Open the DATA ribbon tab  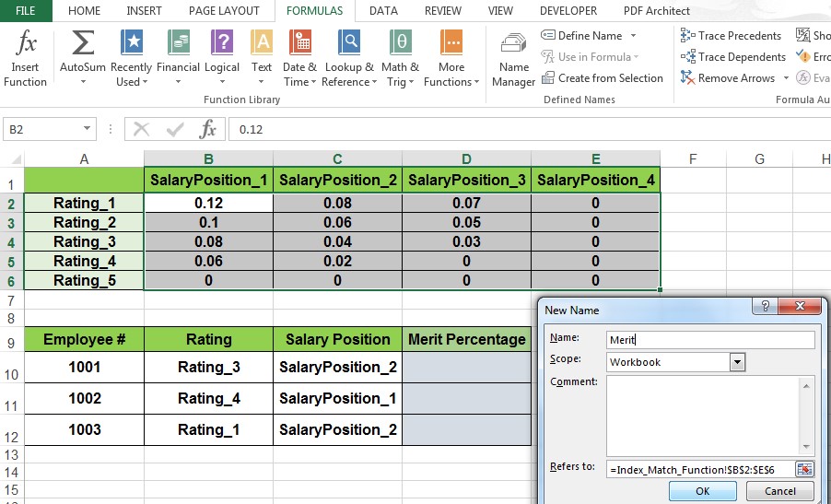coord(383,11)
